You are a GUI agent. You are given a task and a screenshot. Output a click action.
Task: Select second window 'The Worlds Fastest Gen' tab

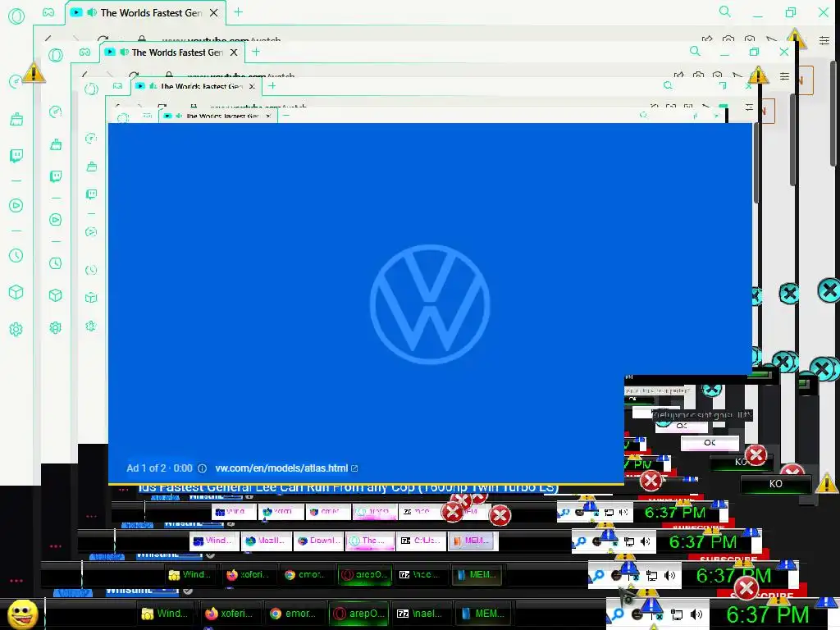click(x=172, y=52)
